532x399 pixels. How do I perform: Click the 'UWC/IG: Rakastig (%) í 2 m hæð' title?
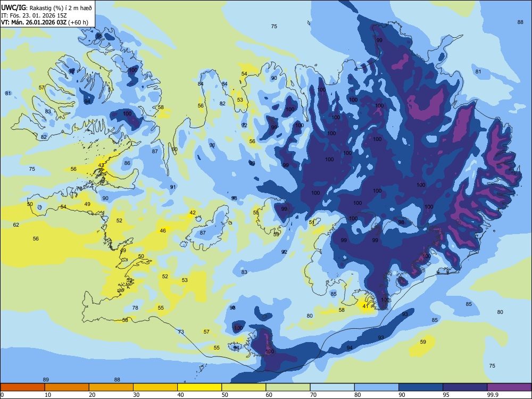[x=46, y=7]
